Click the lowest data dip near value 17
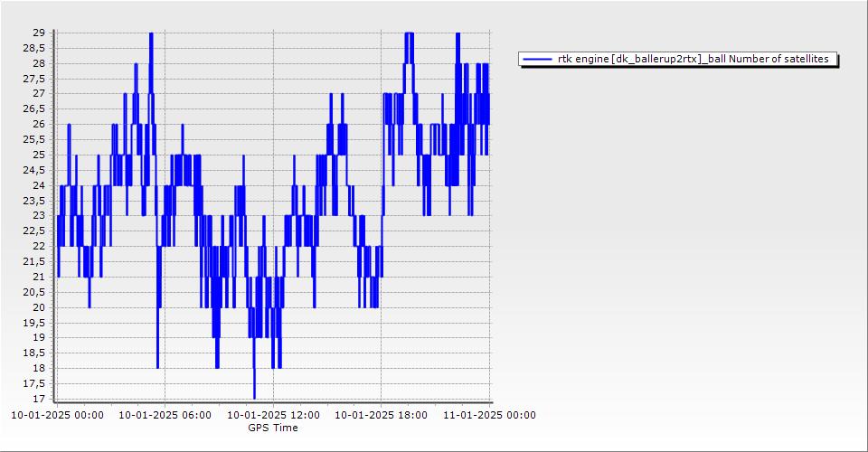This screenshot has width=868, height=452. click(254, 395)
